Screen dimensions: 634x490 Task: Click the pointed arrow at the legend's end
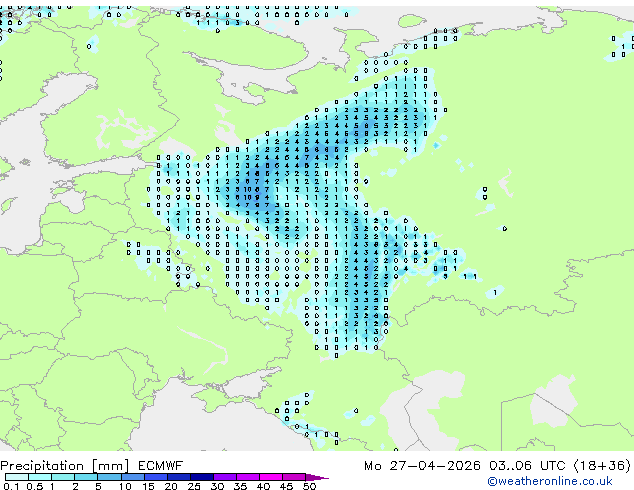[317, 478]
